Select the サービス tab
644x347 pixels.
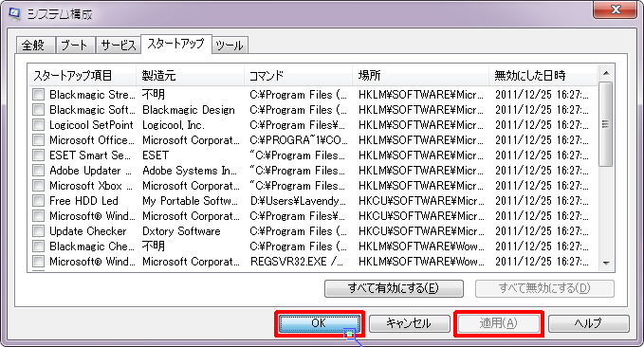[119, 45]
